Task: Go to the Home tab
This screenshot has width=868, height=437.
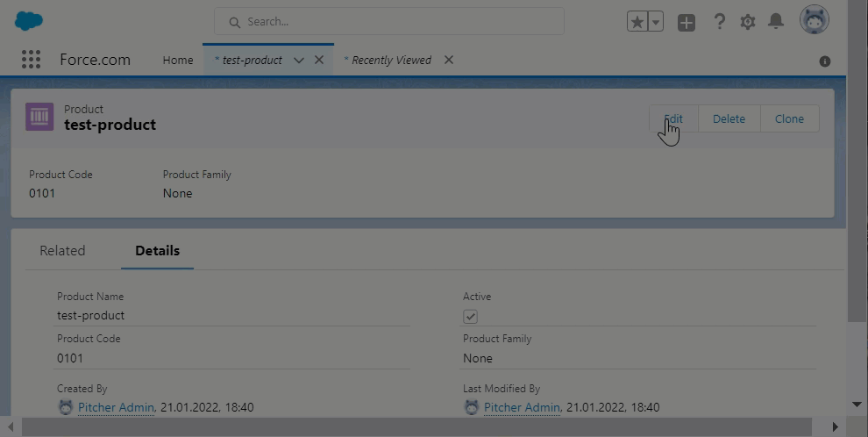Action: tap(178, 61)
